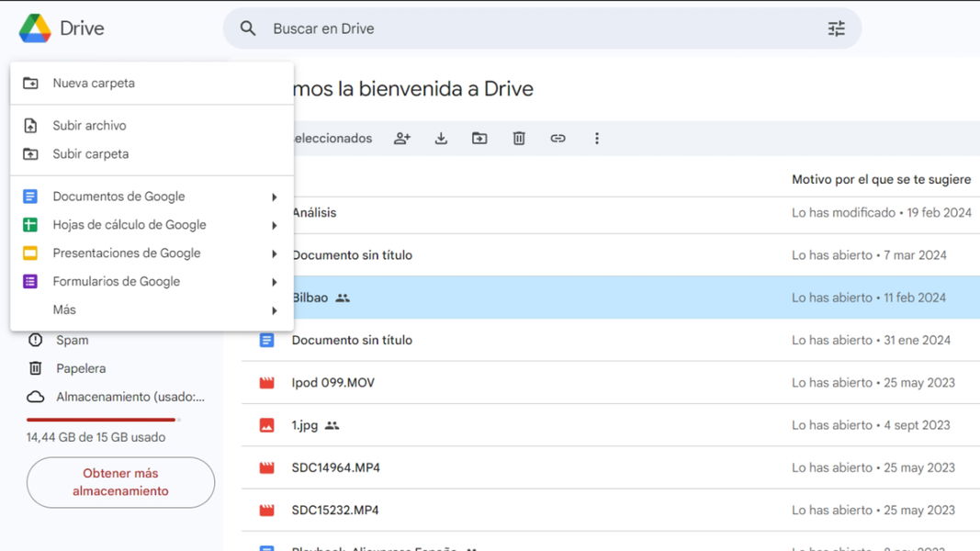Open Almacenamiento storage link
Viewport: 980px width, 551px height.
pos(130,397)
